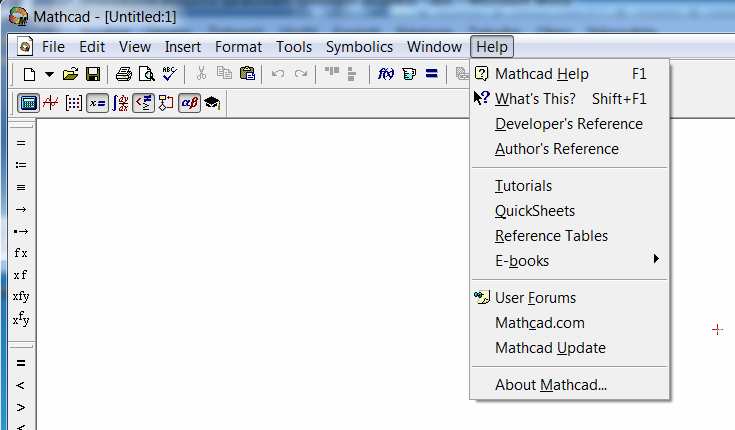This screenshot has width=735, height=430.
Task: Insert bold Boolean equal-to operator
Action: point(21,363)
